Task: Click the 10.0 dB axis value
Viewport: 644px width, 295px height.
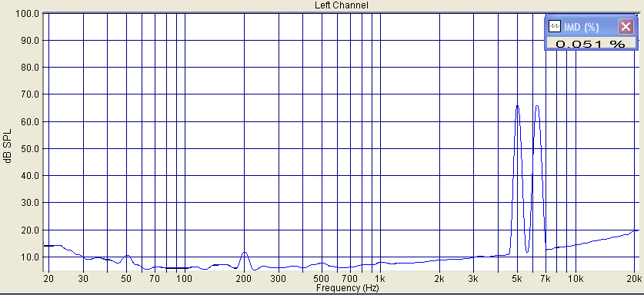Action: click(29, 257)
